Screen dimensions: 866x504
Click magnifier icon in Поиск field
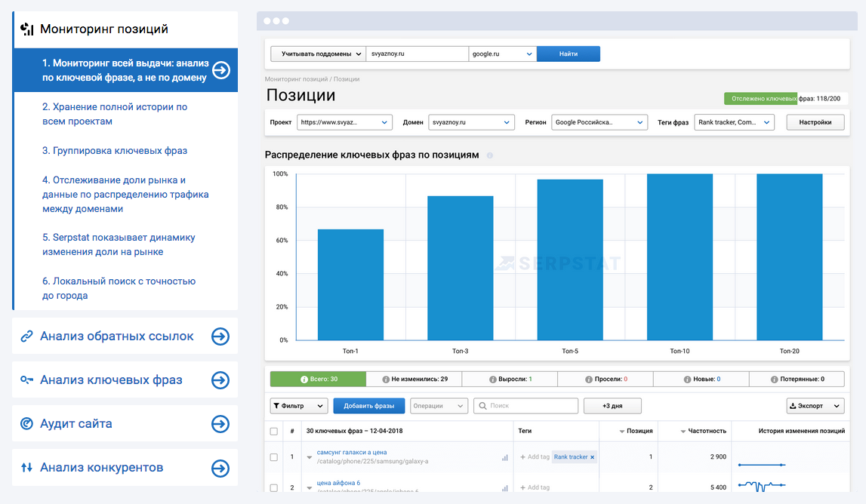[482, 406]
